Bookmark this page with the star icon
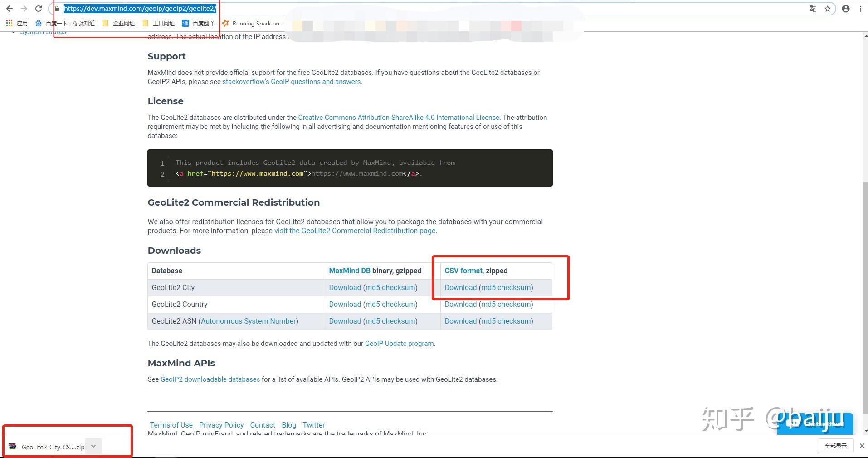868x458 pixels. point(828,9)
